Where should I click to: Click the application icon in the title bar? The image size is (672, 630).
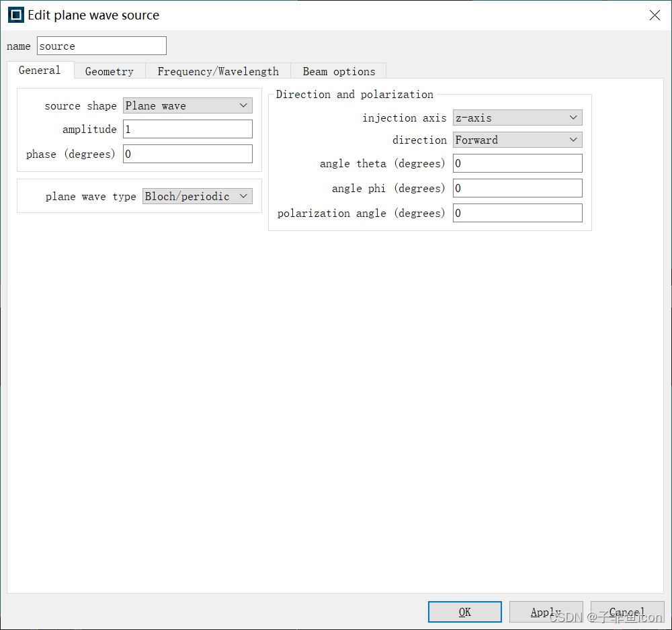point(16,15)
